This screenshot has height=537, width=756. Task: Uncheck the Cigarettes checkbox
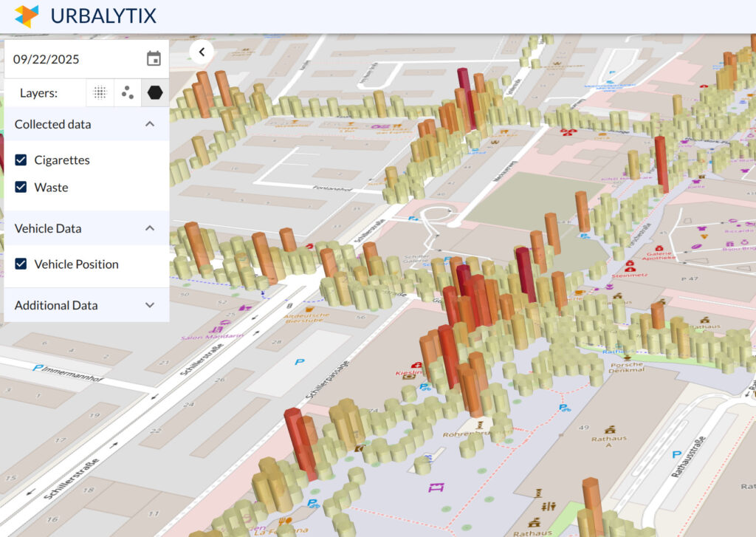[21, 160]
